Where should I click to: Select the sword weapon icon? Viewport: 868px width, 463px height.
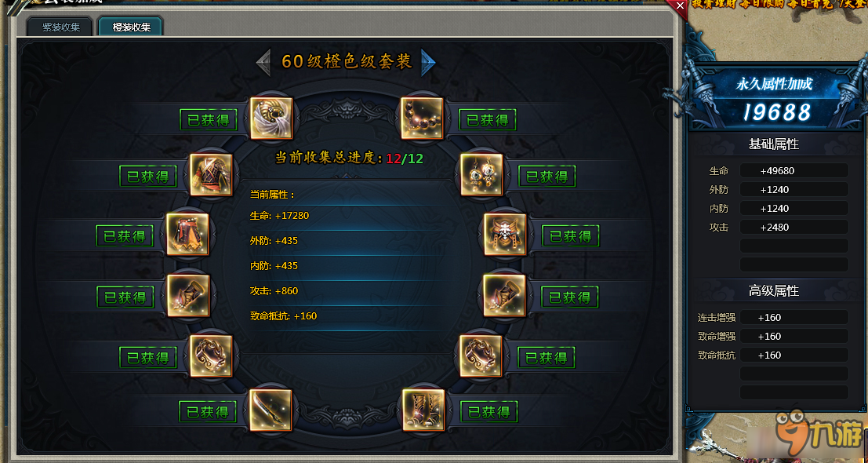(x=271, y=410)
